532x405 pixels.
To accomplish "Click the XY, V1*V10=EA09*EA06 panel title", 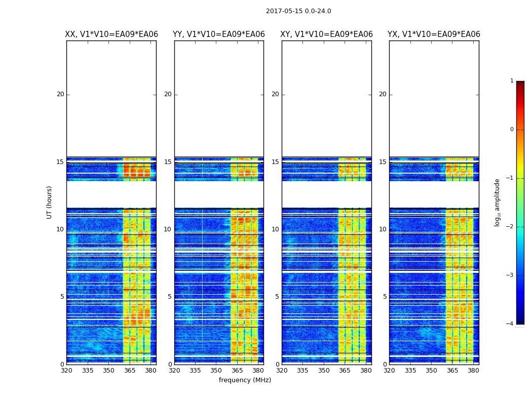I will [x=326, y=34].
